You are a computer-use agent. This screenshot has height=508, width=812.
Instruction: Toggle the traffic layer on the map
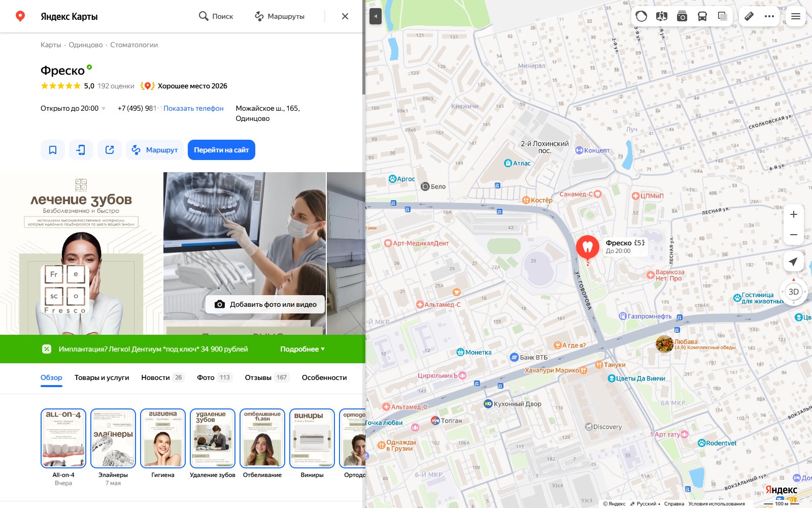(x=641, y=16)
